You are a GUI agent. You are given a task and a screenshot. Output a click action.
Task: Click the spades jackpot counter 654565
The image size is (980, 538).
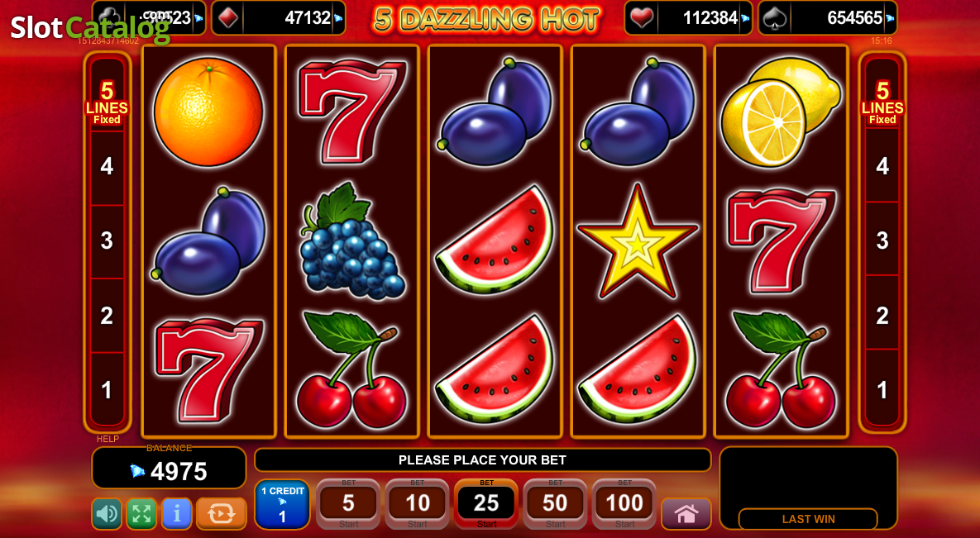828,17
